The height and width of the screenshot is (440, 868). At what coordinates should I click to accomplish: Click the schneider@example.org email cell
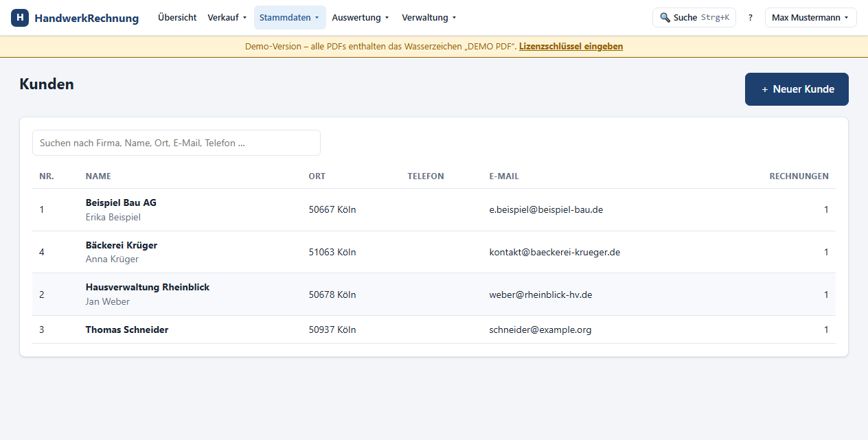540,329
